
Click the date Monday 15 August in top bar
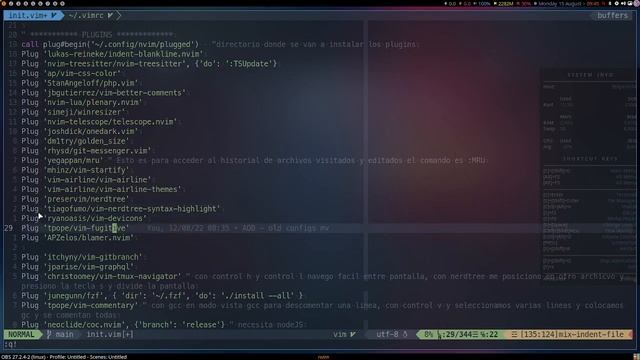(561, 4)
